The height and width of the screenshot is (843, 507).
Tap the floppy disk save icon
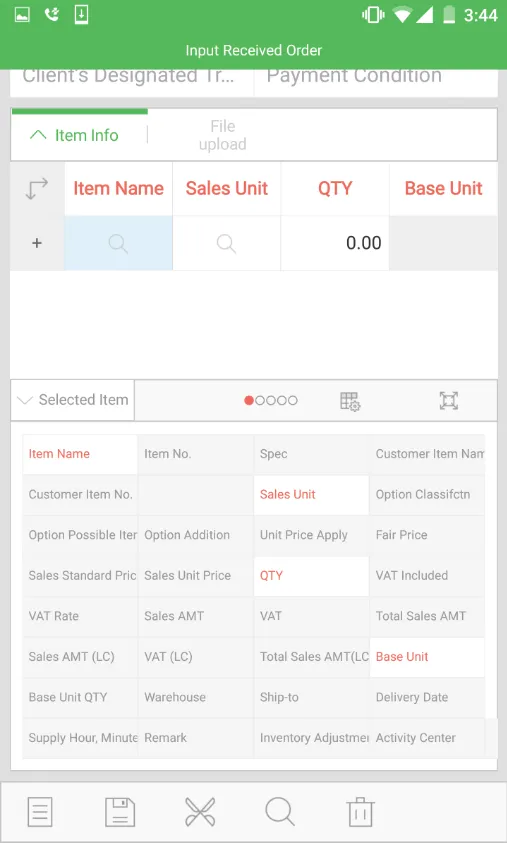tap(120, 811)
